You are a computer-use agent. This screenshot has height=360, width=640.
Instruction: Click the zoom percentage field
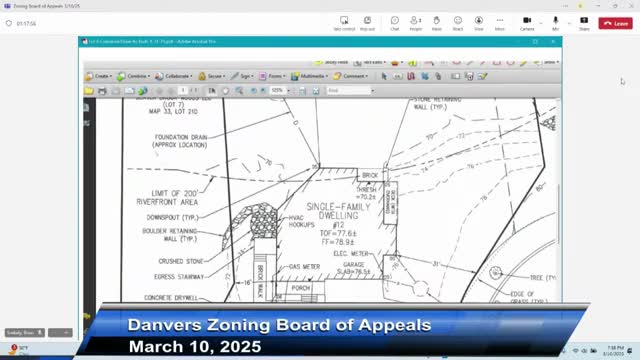click(x=278, y=90)
